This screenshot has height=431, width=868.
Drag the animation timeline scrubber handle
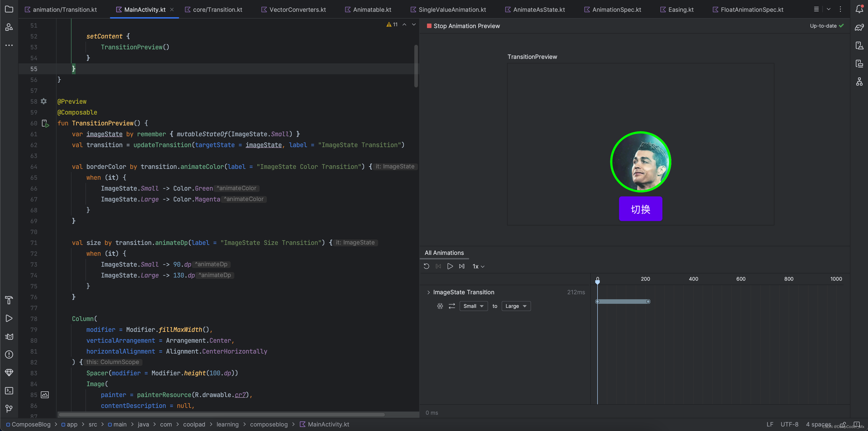[597, 281]
